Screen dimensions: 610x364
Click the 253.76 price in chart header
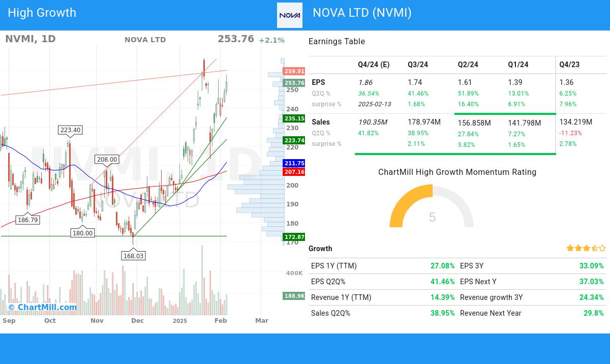(236, 39)
